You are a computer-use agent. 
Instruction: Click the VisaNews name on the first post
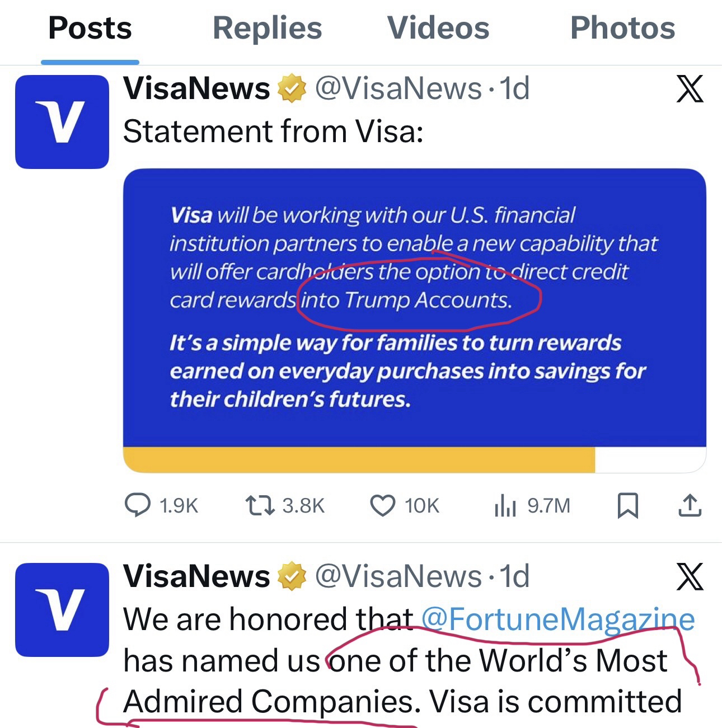[196, 89]
